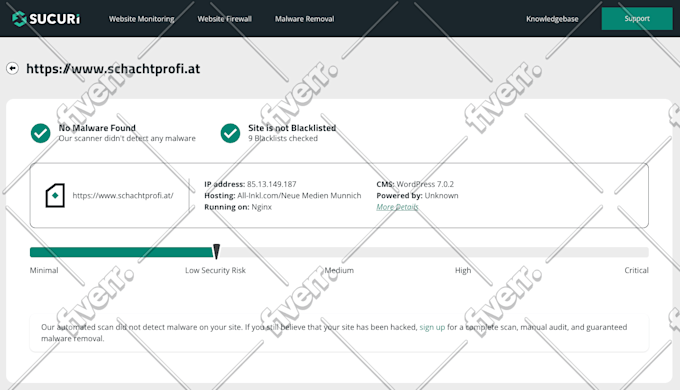Click the Medium risk label
The height and width of the screenshot is (390, 680).
[x=339, y=270]
